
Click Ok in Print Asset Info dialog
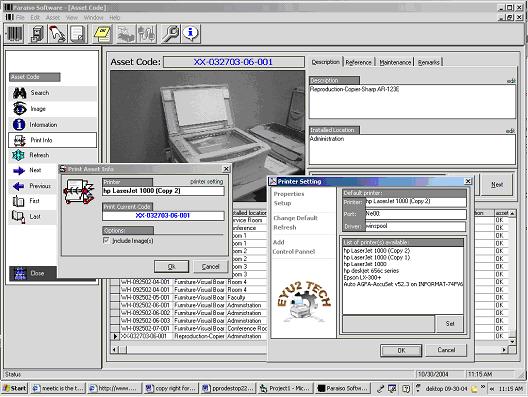click(x=171, y=267)
